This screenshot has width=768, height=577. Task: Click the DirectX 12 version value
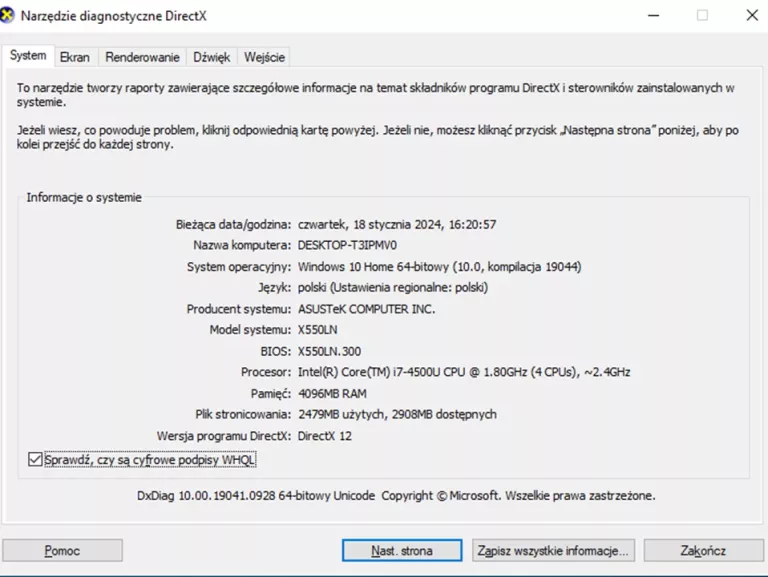coord(324,436)
